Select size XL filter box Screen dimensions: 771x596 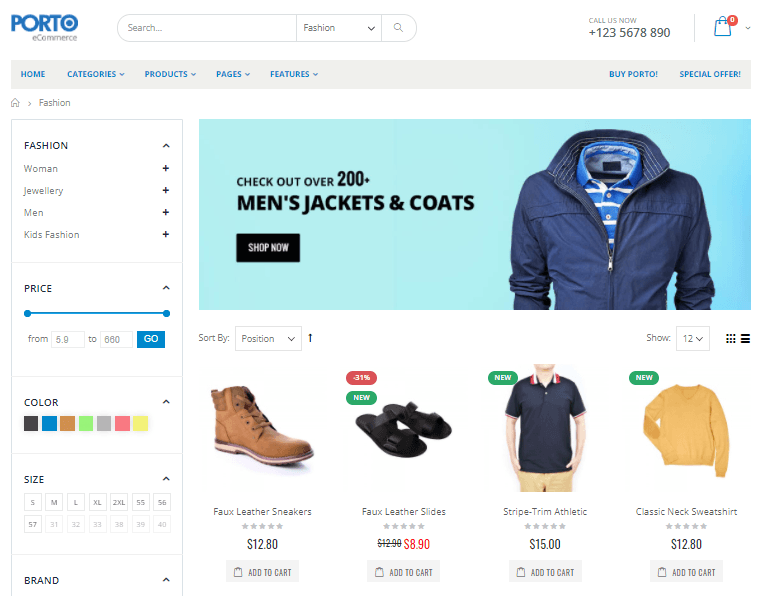click(97, 502)
